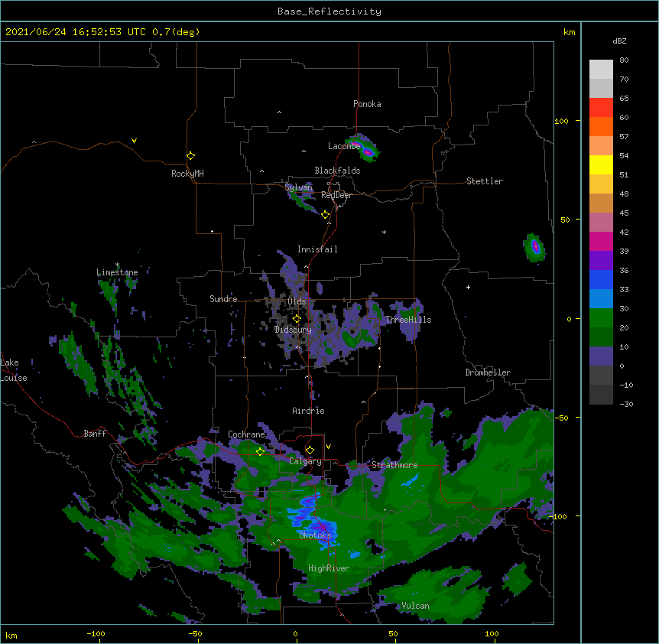Select the Olds label
The width and height of the screenshot is (659, 644).
coord(297,301)
